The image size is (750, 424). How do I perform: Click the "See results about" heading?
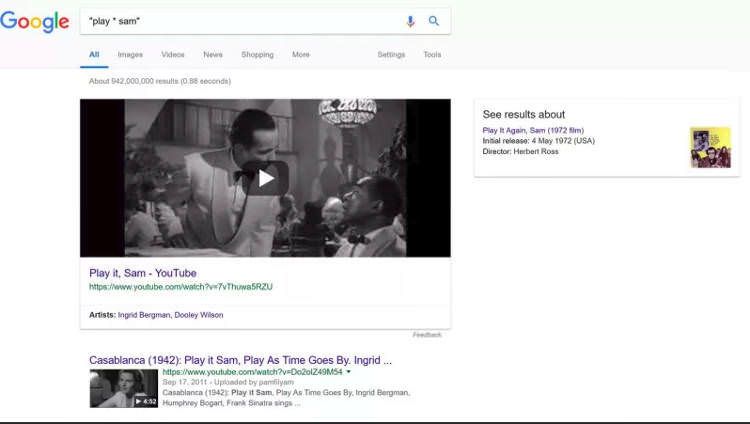524,114
